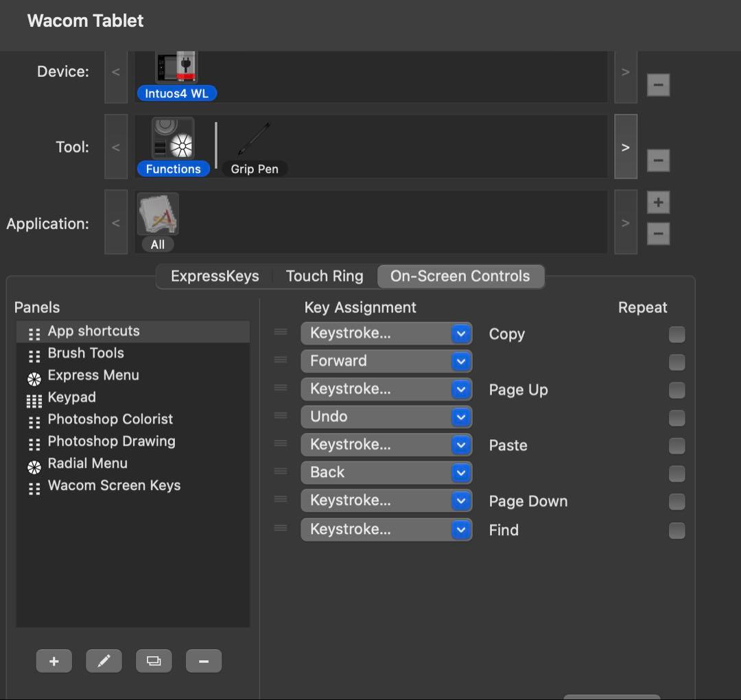
Task: Open Keystroke dropdown for Page Up
Action: [386, 390]
